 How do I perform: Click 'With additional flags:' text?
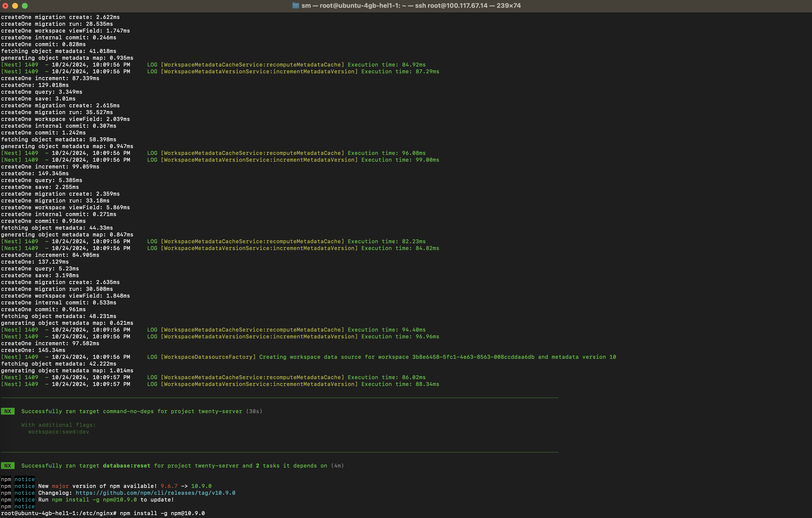tap(59, 425)
